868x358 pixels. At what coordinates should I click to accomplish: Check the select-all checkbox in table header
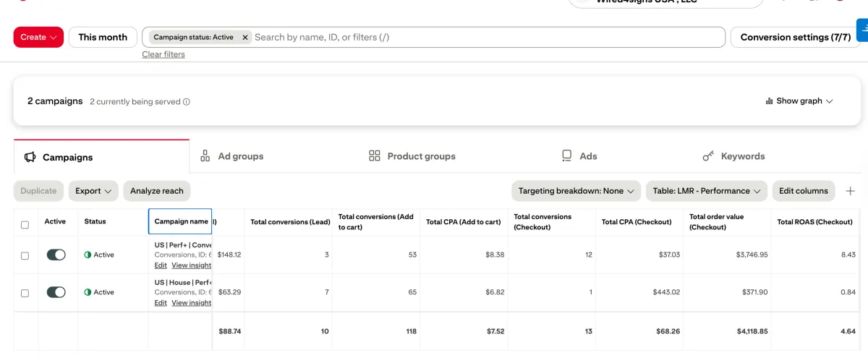[x=25, y=225]
